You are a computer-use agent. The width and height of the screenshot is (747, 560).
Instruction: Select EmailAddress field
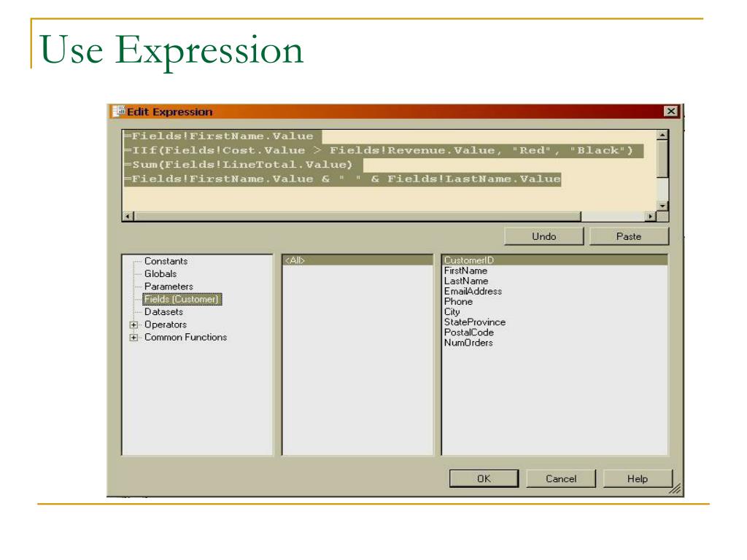(x=473, y=291)
